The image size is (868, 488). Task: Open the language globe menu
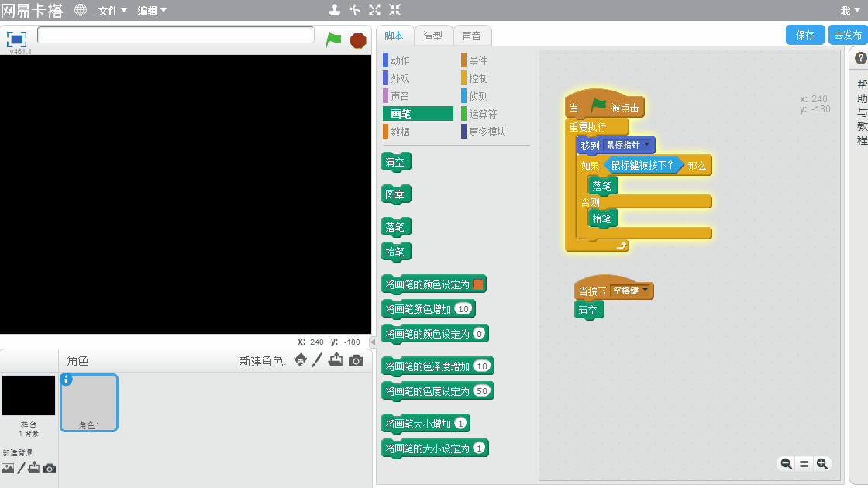coord(81,10)
